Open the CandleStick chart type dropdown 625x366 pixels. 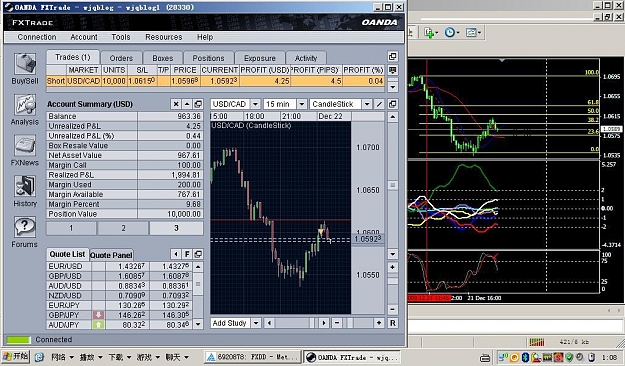(x=367, y=104)
